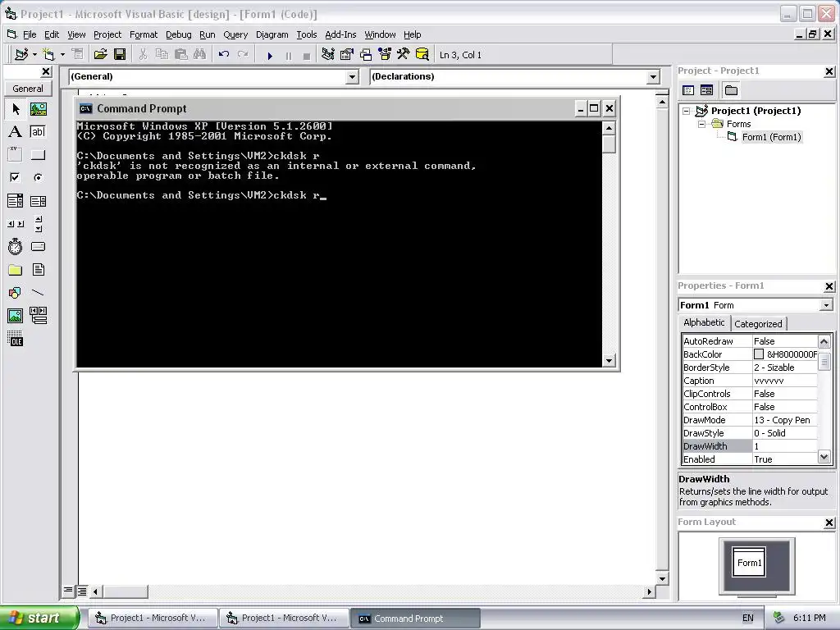Click the Find binoculars icon
Viewport: 840px width, 630px height.
click(199, 55)
